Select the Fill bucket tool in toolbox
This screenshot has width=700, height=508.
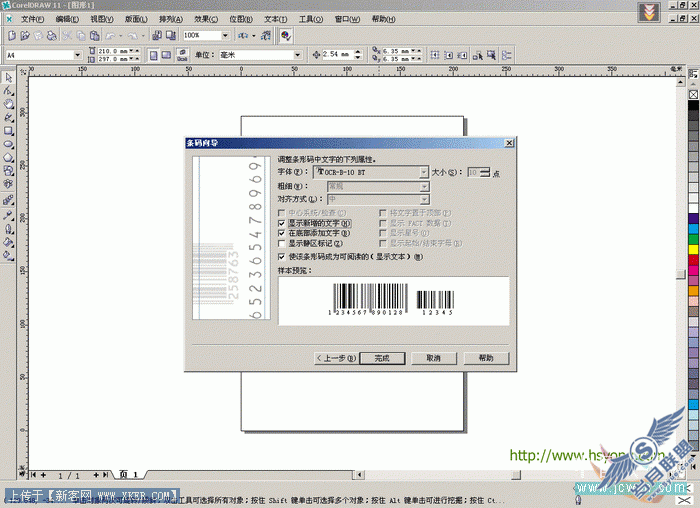point(8,242)
